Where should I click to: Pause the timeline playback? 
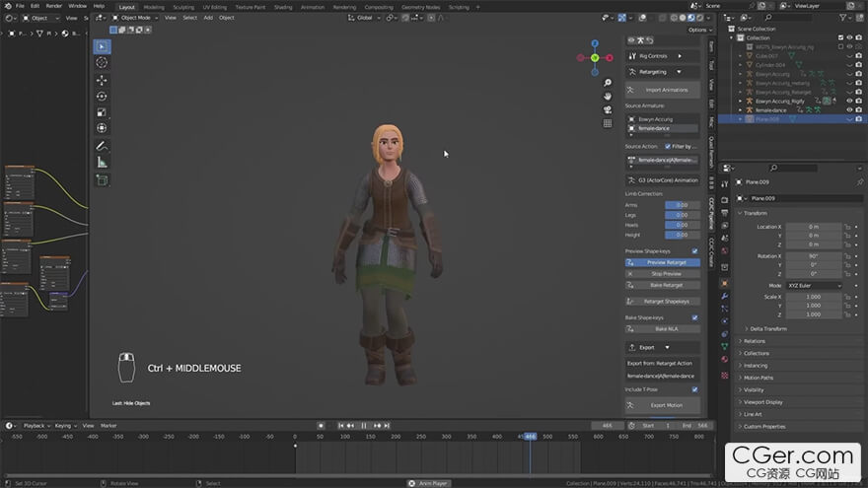tap(364, 426)
